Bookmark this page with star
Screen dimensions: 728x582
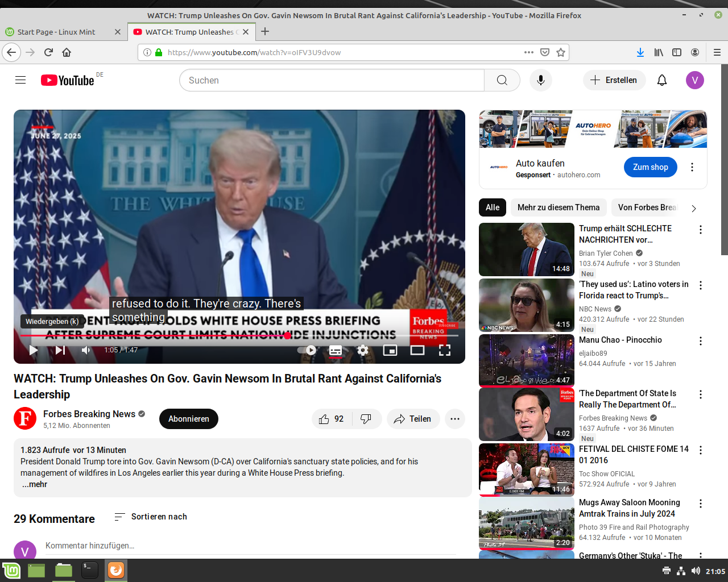[x=561, y=52]
